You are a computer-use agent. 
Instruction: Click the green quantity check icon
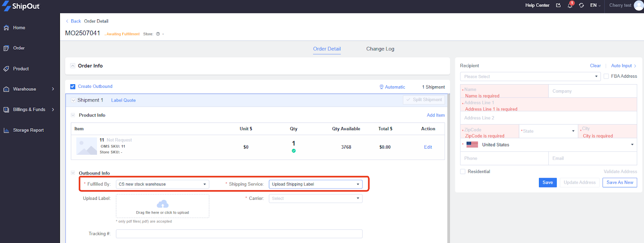click(294, 151)
